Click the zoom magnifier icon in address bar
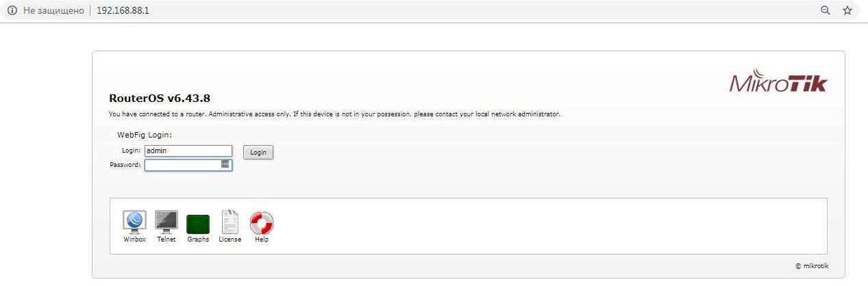Screen dimensions: 868x286 pyautogui.click(x=826, y=10)
